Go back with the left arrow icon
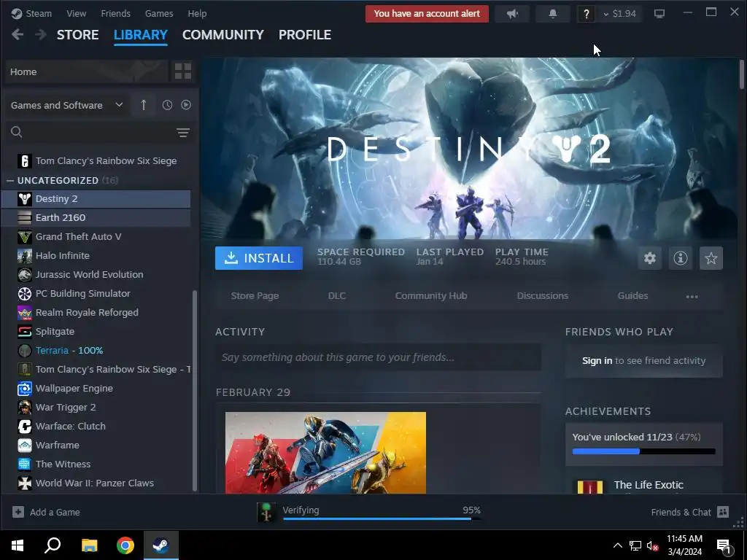The height and width of the screenshot is (560, 747). (x=18, y=34)
